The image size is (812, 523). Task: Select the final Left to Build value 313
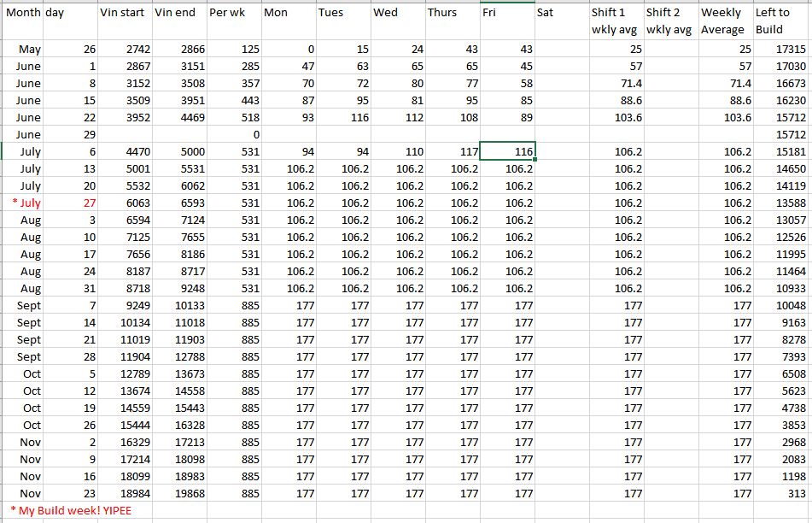(x=780, y=493)
